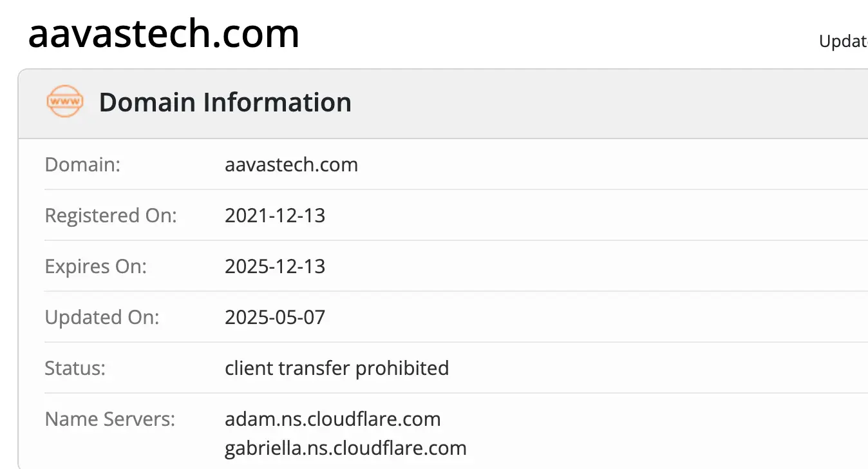868x469 pixels.
Task: Click the Updated On: label
Action: tap(102, 317)
